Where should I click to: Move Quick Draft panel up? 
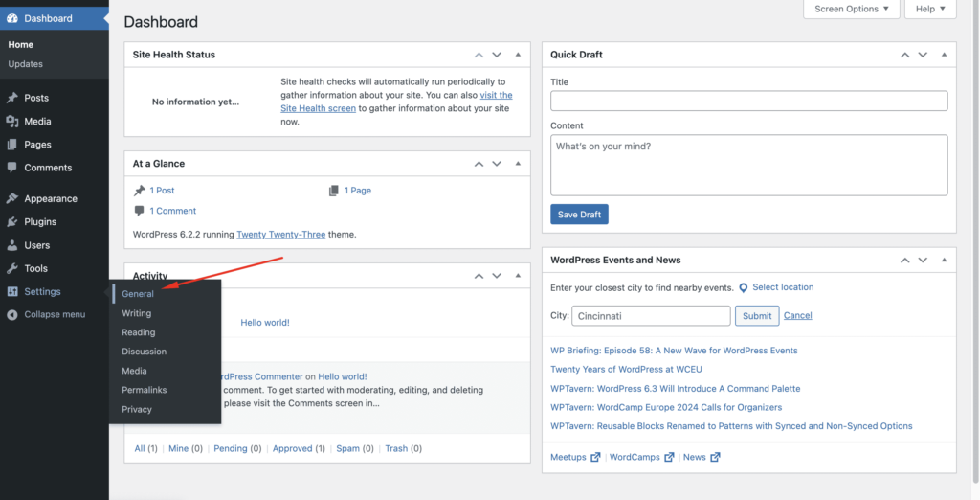tap(904, 55)
